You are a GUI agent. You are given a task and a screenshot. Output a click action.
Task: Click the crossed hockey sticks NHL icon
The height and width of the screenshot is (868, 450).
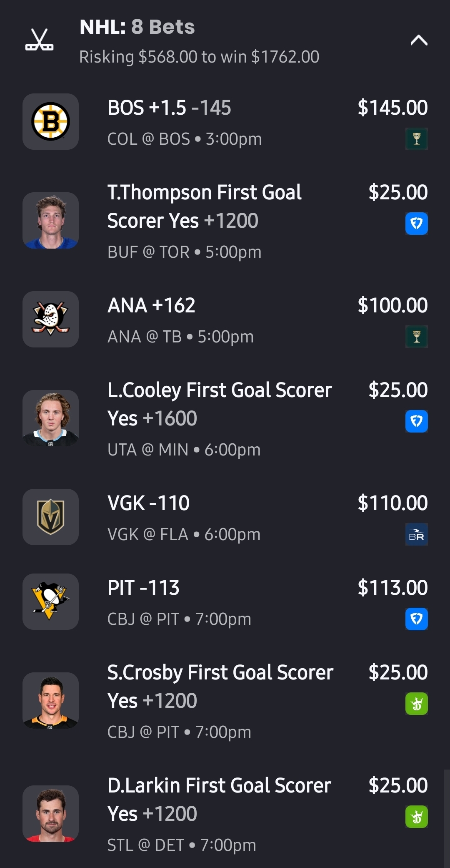pos(39,40)
